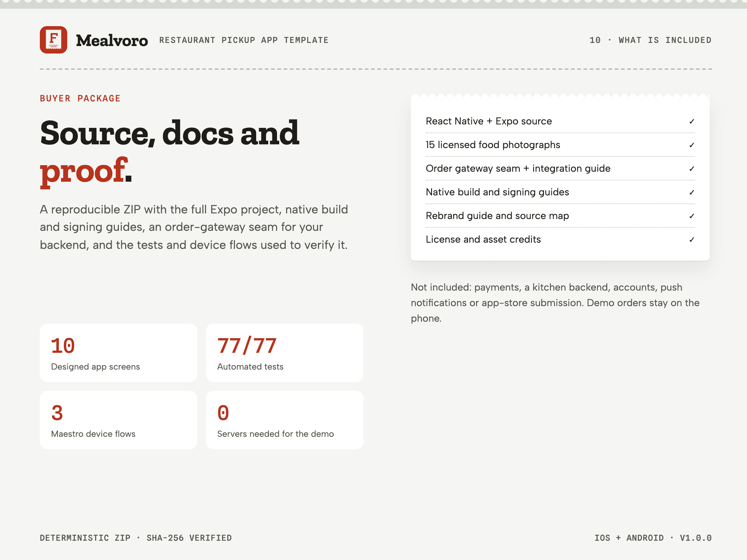The height and width of the screenshot is (560, 747).
Task: Click the 'Maestro device flows' label
Action: [93, 434]
